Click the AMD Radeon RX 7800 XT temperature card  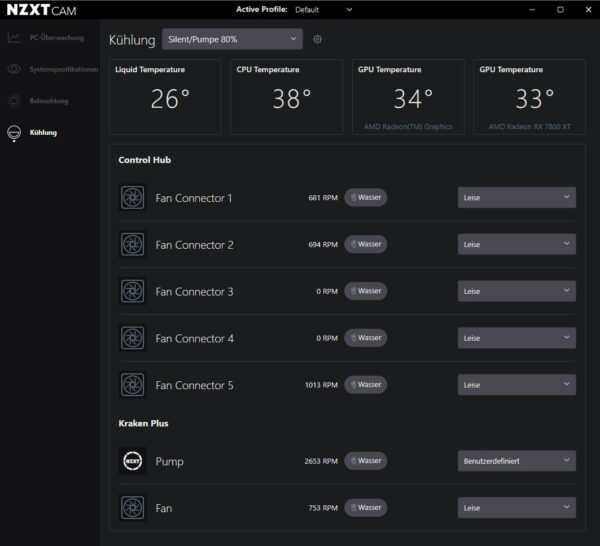[530, 97]
